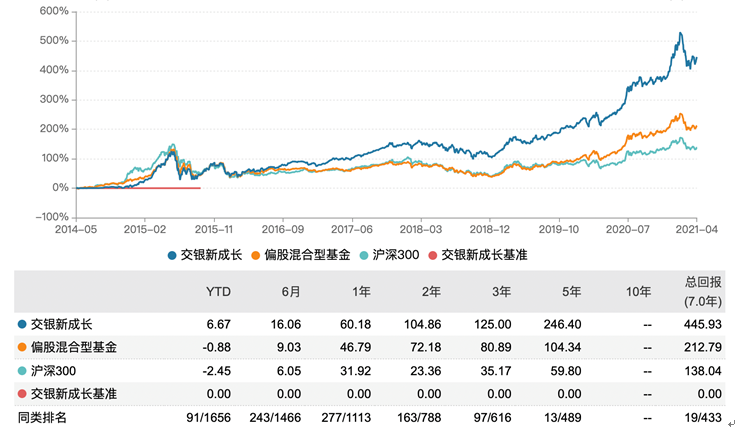Image resolution: width=736 pixels, height=431 pixels.
Task: Click y-axis label 600%
Action: coord(54,11)
